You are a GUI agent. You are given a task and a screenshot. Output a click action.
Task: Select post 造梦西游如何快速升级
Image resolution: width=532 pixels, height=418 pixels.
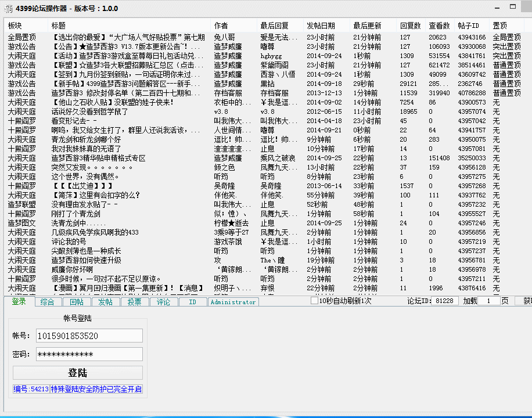tap(86, 260)
